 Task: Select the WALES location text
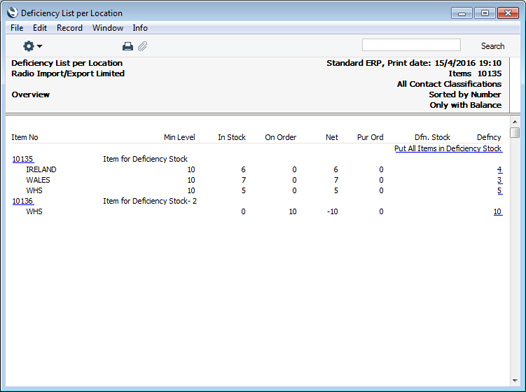(38, 180)
